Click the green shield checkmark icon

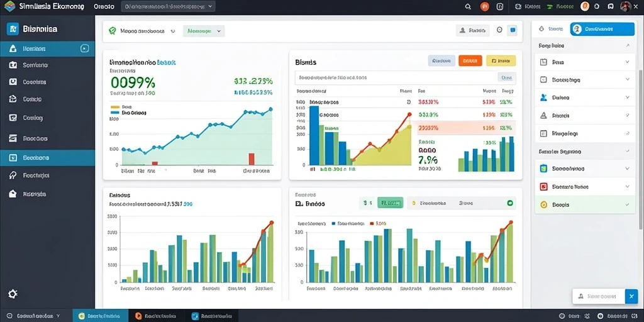112,31
